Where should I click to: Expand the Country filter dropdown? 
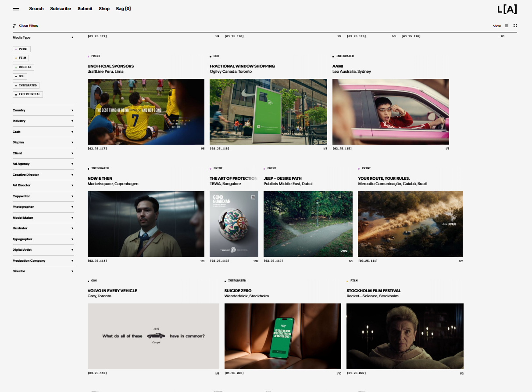(x=43, y=110)
